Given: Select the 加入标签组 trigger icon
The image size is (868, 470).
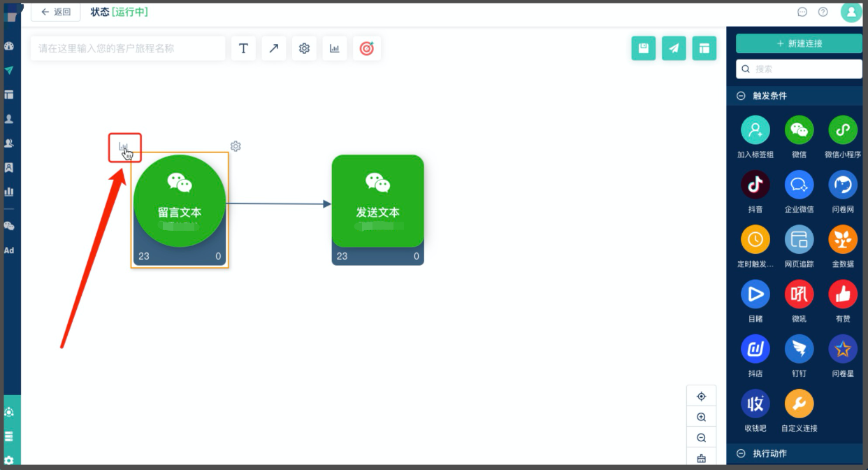Looking at the screenshot, I should [x=755, y=130].
